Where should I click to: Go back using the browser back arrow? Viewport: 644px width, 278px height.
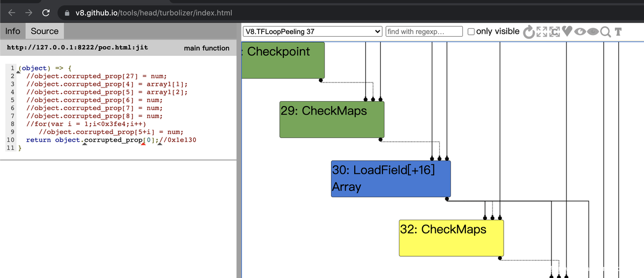[12, 13]
